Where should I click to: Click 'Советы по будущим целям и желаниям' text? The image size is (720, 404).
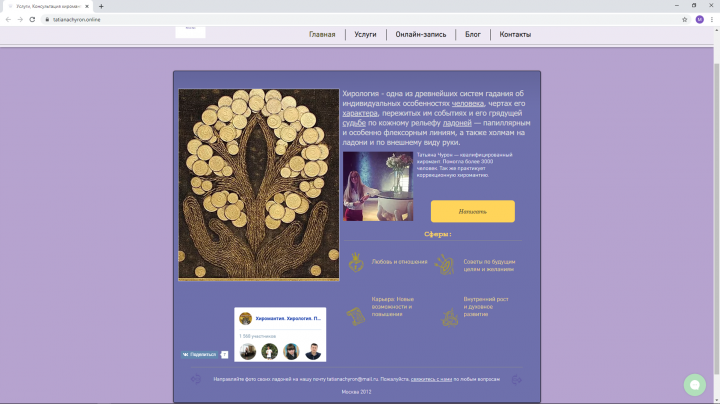[x=489, y=265]
